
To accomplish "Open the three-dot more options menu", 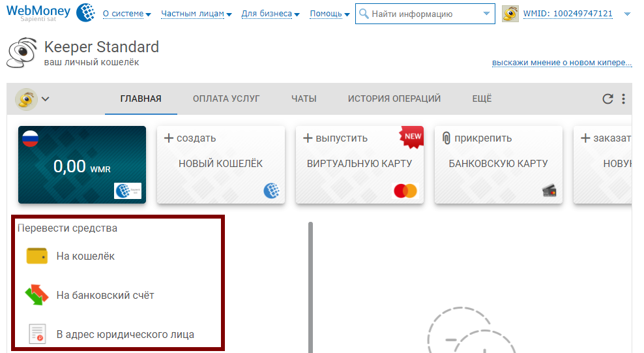I will [x=623, y=99].
